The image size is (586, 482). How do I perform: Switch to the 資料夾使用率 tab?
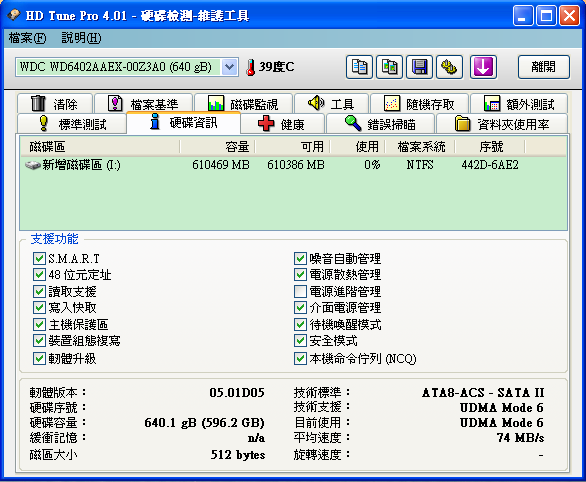point(502,124)
